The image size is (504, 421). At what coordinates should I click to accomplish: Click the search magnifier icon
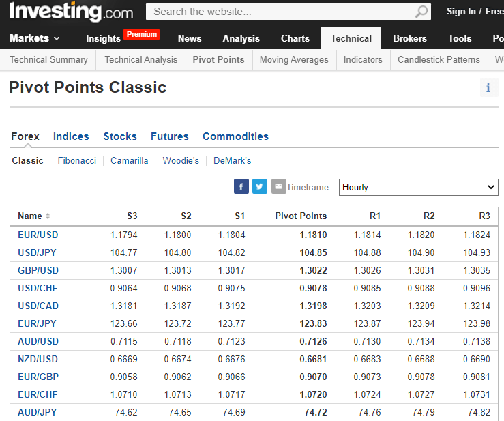[422, 12]
